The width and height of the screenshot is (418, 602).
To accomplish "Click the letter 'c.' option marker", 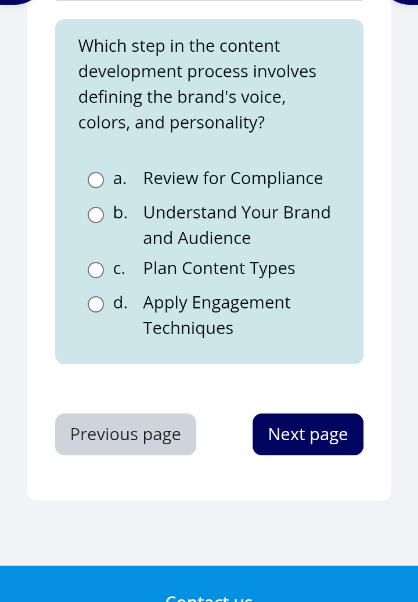I will 119,268.
